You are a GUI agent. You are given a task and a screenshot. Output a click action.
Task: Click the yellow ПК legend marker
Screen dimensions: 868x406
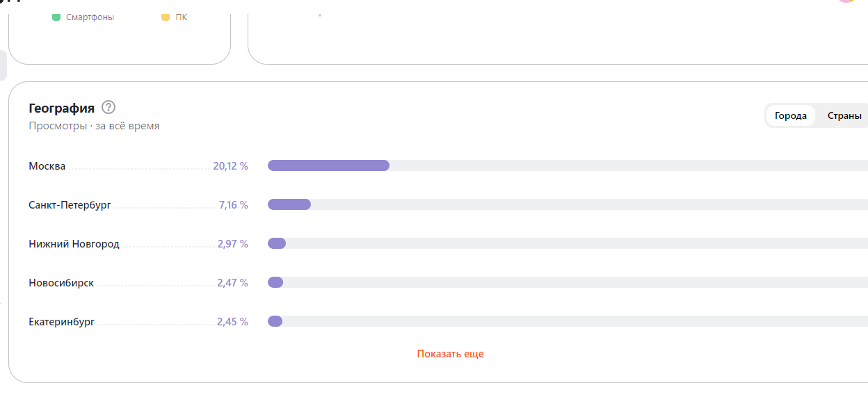click(166, 17)
